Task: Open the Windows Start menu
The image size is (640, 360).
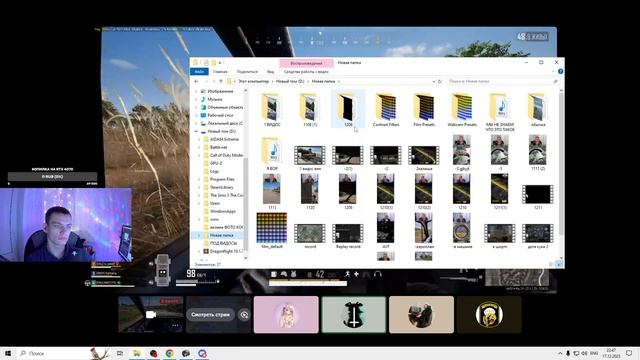Action: (7, 353)
